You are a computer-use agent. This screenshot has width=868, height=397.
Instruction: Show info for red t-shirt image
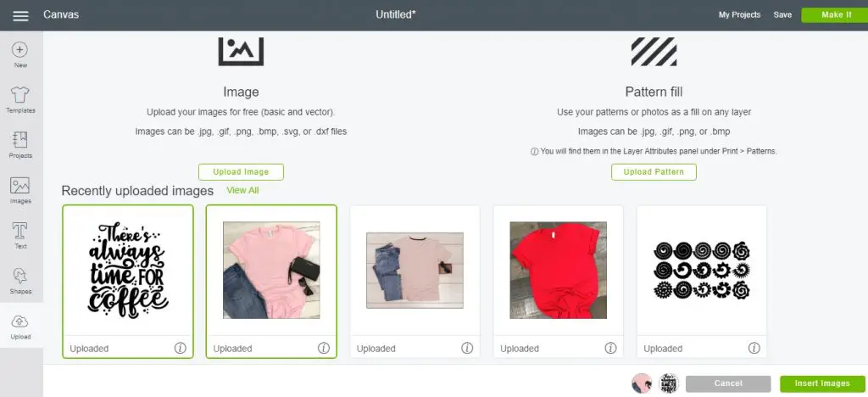tap(610, 348)
